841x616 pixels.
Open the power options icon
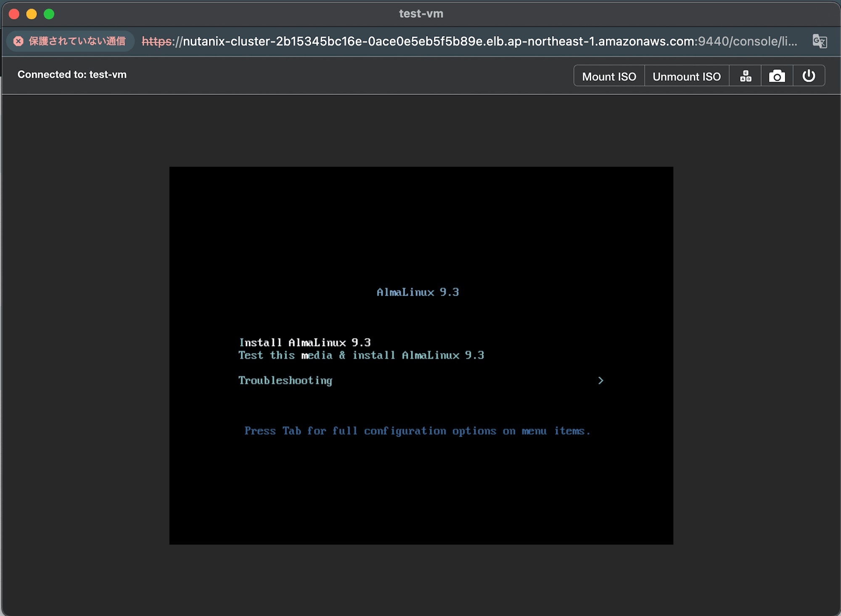[x=809, y=76]
